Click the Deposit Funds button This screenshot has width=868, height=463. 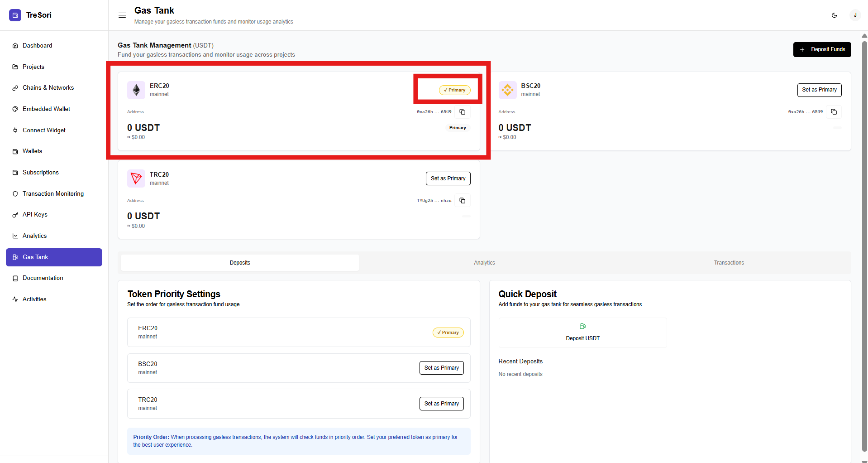[x=822, y=49]
